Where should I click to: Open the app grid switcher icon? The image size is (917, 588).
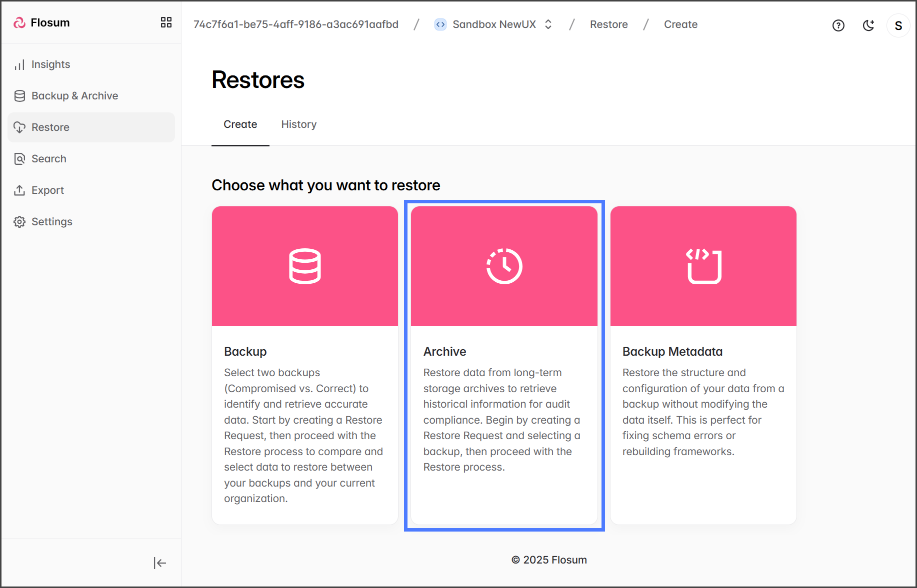click(166, 22)
